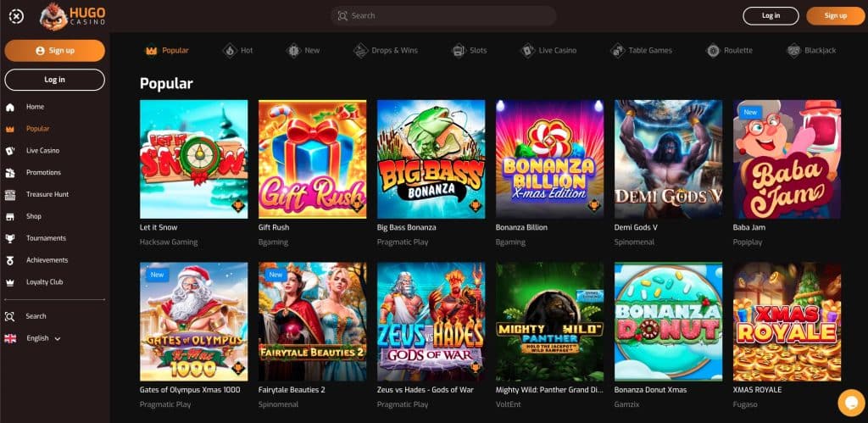Open Home from the sidebar menu
This screenshot has height=423, width=868.
coord(36,107)
